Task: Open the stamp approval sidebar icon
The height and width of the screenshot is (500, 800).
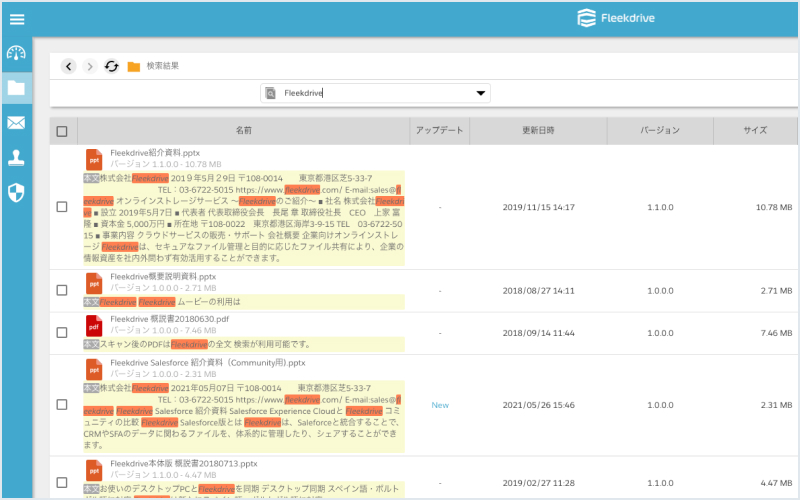Action: point(16,158)
